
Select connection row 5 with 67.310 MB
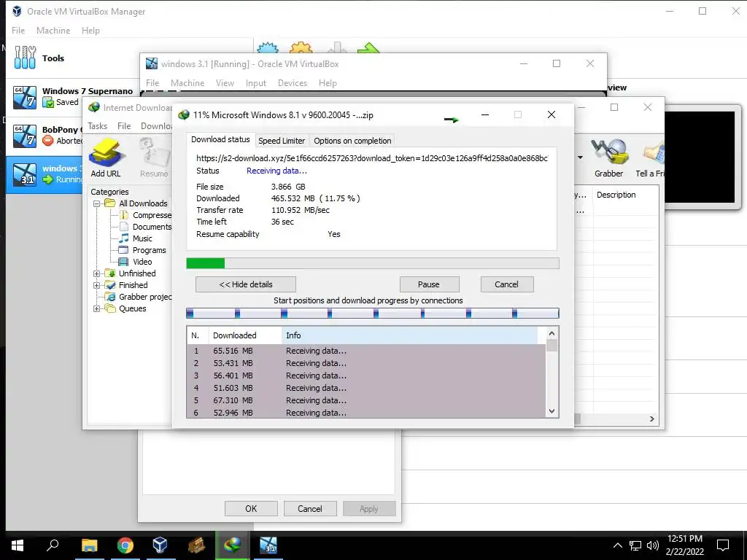click(366, 400)
